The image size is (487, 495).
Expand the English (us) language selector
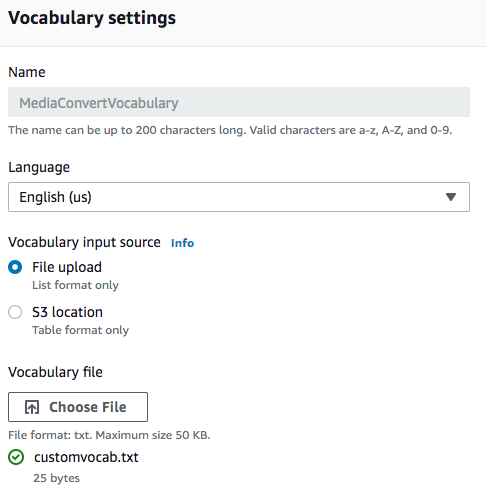coord(239,197)
